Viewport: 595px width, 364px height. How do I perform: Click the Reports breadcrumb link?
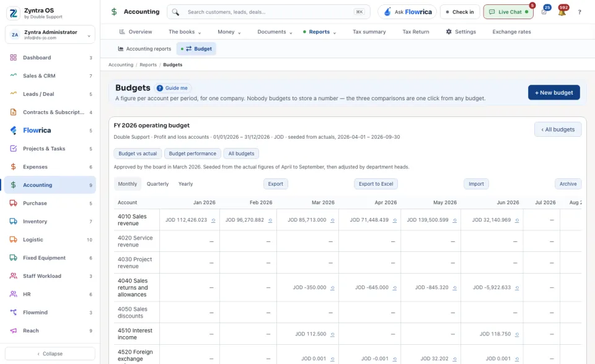click(148, 65)
